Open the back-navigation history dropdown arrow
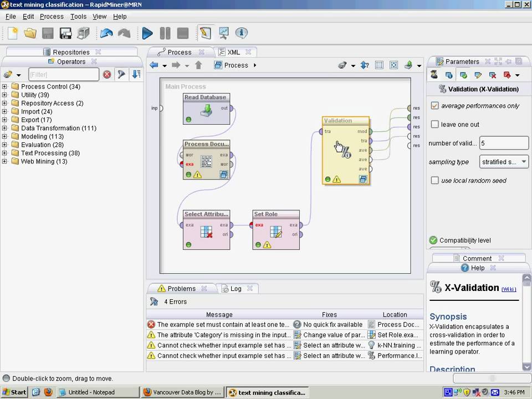The height and width of the screenshot is (399, 532). point(165,65)
